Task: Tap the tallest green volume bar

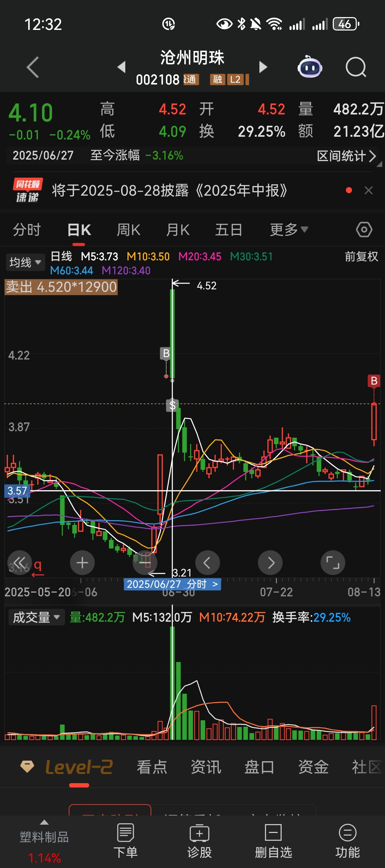Action: point(172,683)
